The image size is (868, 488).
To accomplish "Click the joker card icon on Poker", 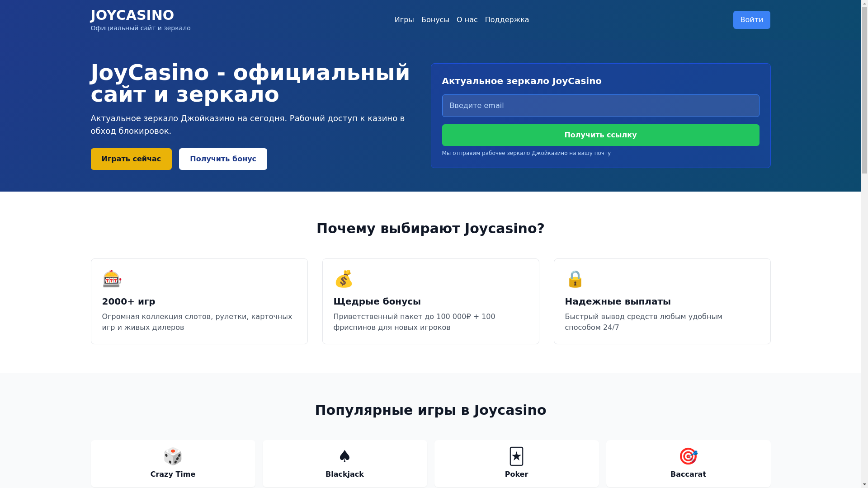I will [x=516, y=456].
